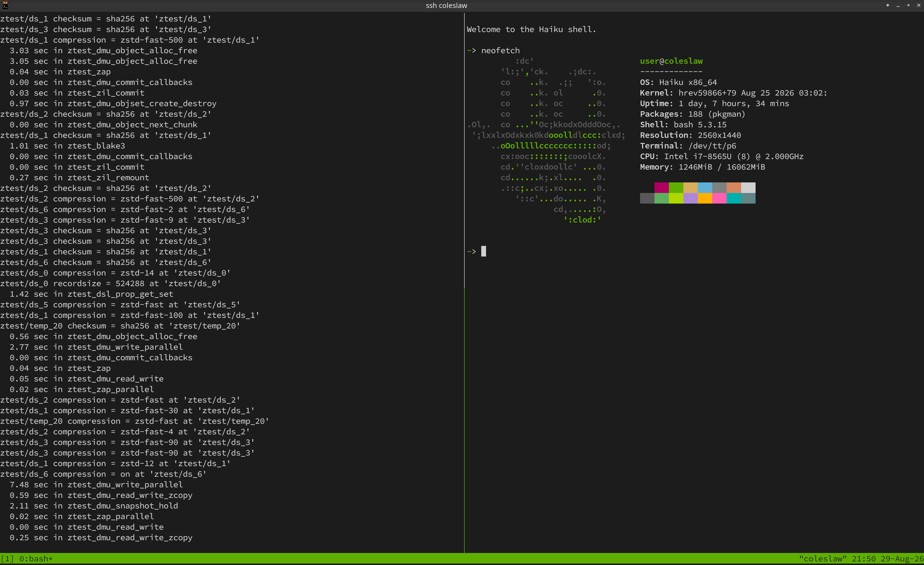
Task: Click the 'Kernel: hrev59866+79' line
Action: [x=733, y=93]
